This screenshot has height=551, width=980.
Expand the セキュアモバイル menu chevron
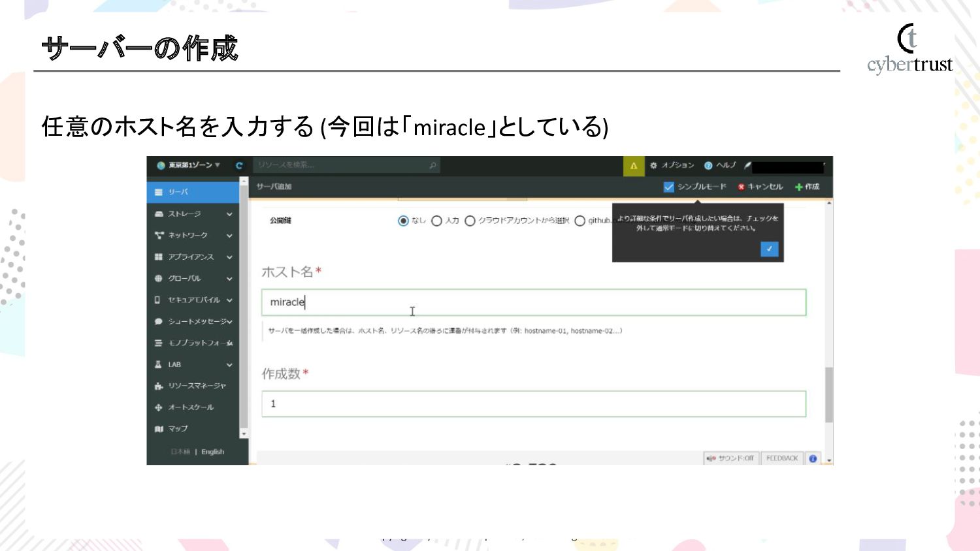(229, 300)
